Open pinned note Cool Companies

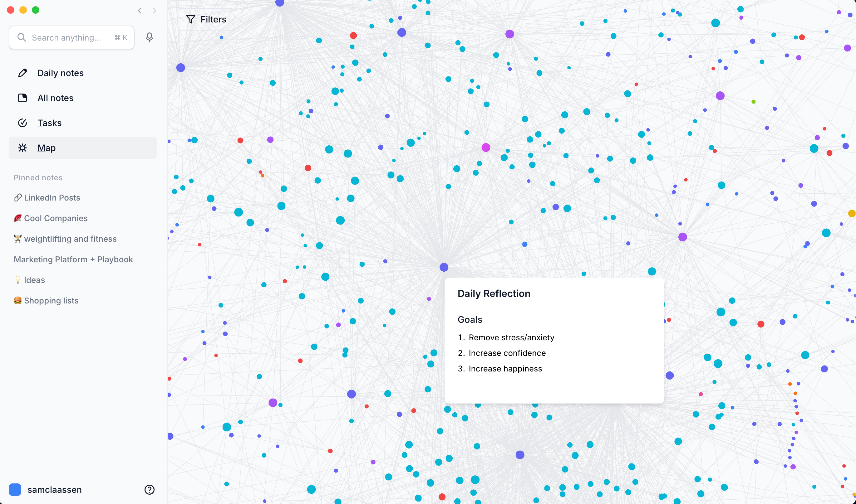coord(56,218)
